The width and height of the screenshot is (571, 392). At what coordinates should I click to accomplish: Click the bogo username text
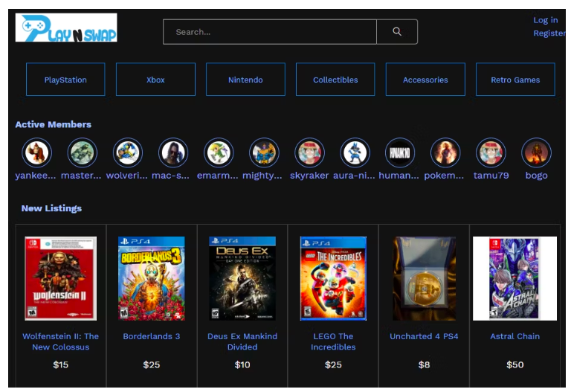click(536, 176)
